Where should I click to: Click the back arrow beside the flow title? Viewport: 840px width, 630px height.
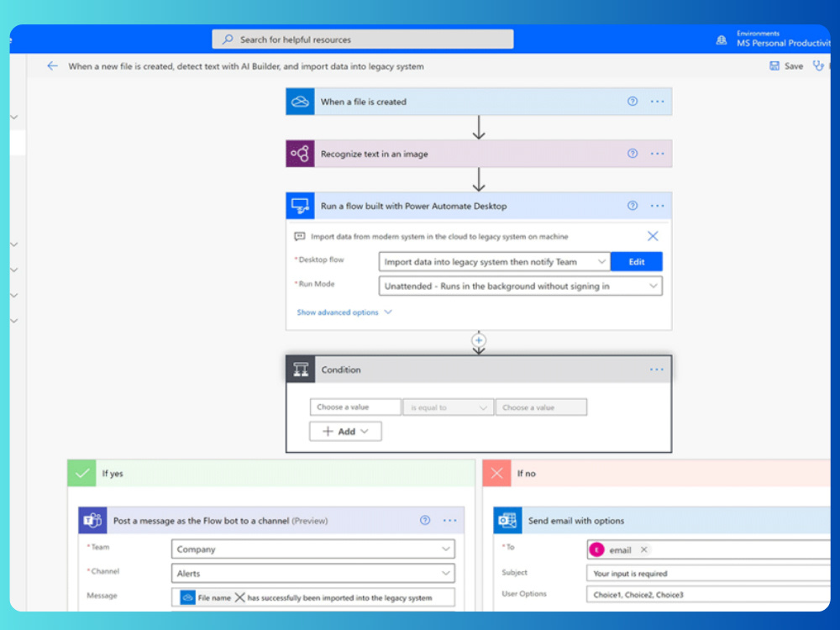[52, 66]
